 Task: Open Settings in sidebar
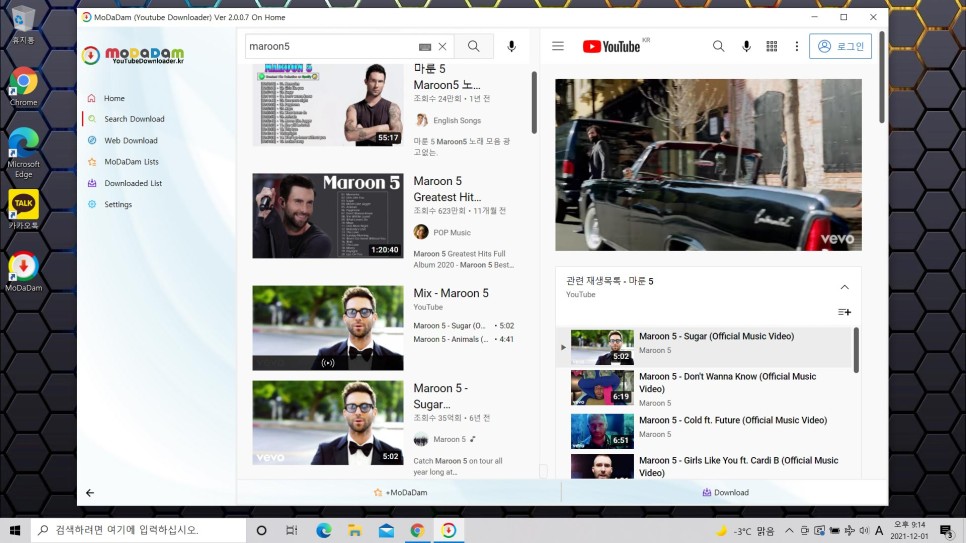pos(118,204)
